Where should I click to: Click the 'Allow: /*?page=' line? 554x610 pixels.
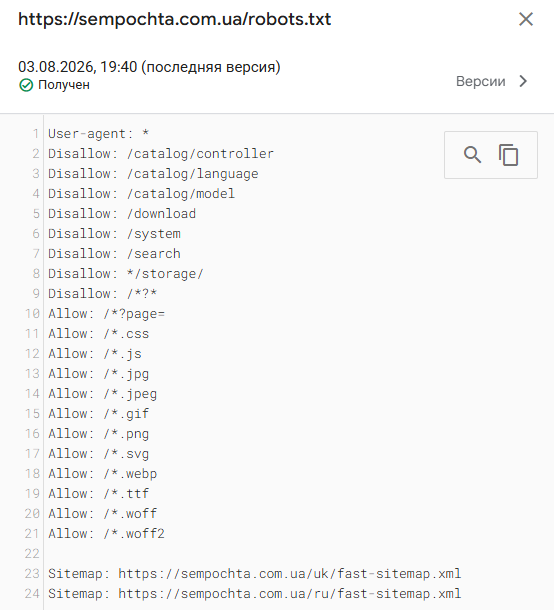click(x=107, y=314)
